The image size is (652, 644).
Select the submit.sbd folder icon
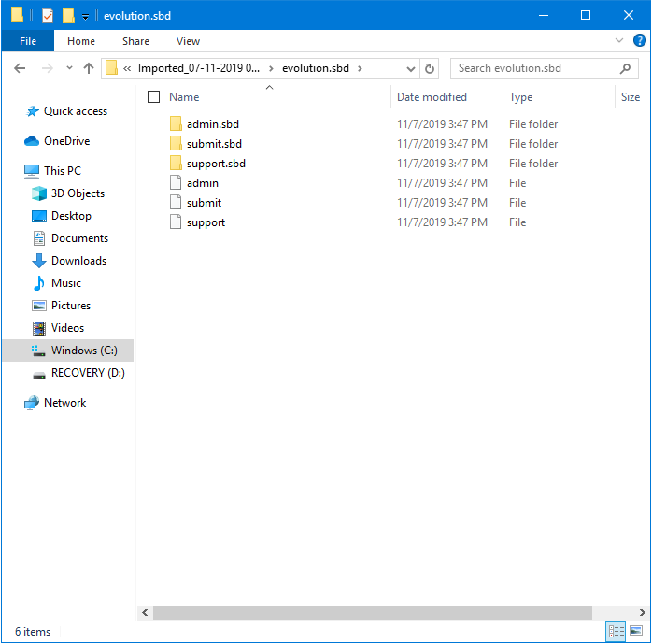[x=176, y=144]
